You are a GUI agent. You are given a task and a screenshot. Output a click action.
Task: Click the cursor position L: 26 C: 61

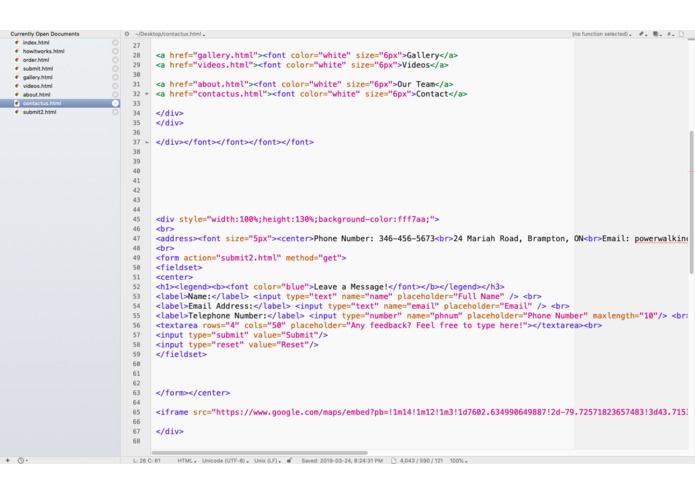click(x=146, y=461)
